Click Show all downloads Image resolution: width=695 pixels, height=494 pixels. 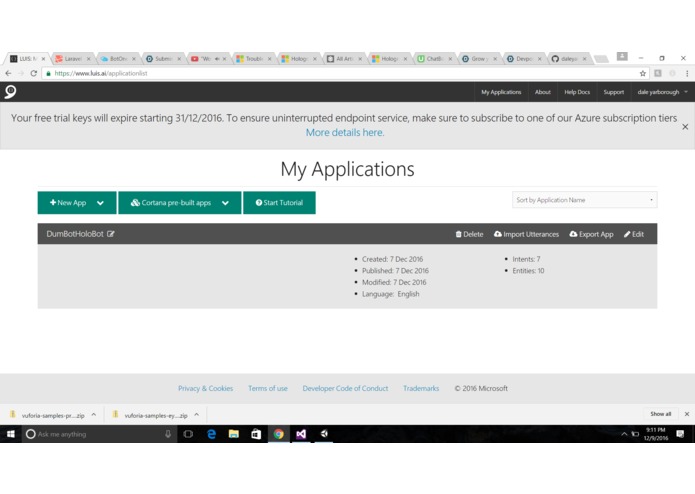point(660,414)
